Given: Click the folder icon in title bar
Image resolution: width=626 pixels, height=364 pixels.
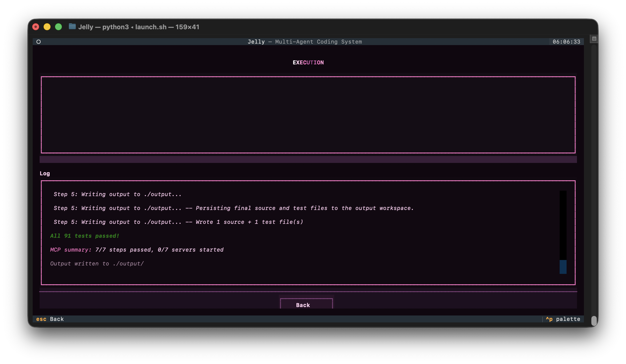Looking at the screenshot, I should pyautogui.click(x=72, y=26).
